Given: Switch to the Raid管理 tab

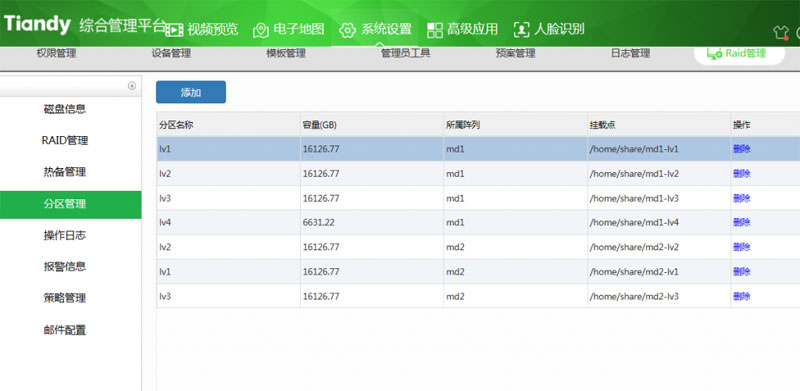Looking at the screenshot, I should tap(739, 54).
